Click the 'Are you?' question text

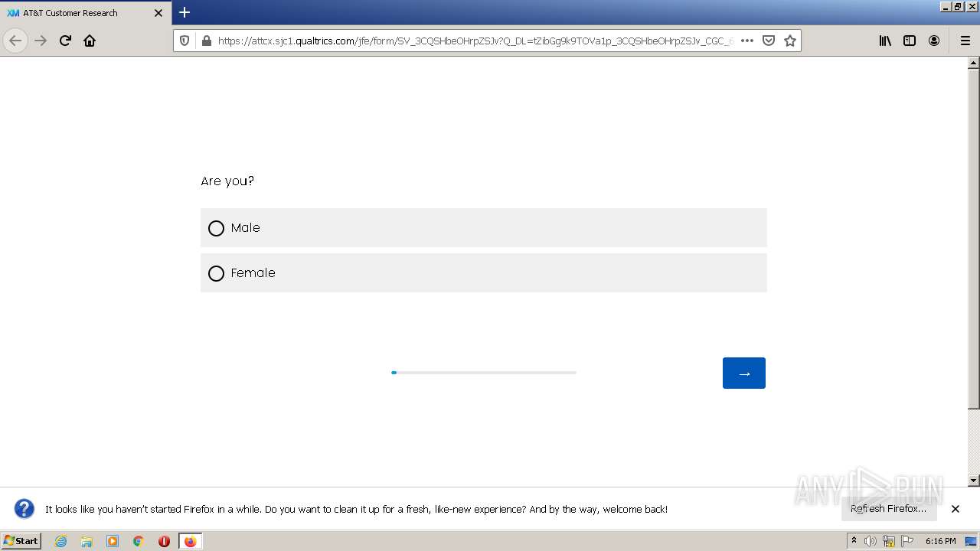(227, 181)
